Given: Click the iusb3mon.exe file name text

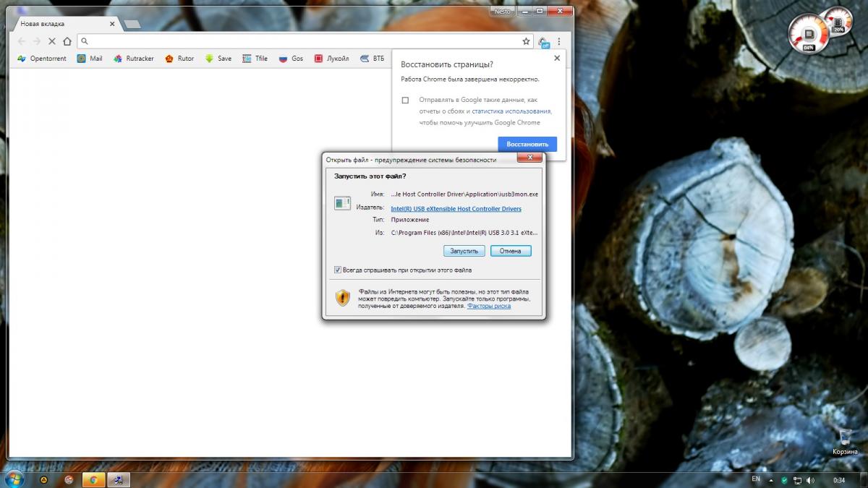Looking at the screenshot, I should click(x=464, y=194).
